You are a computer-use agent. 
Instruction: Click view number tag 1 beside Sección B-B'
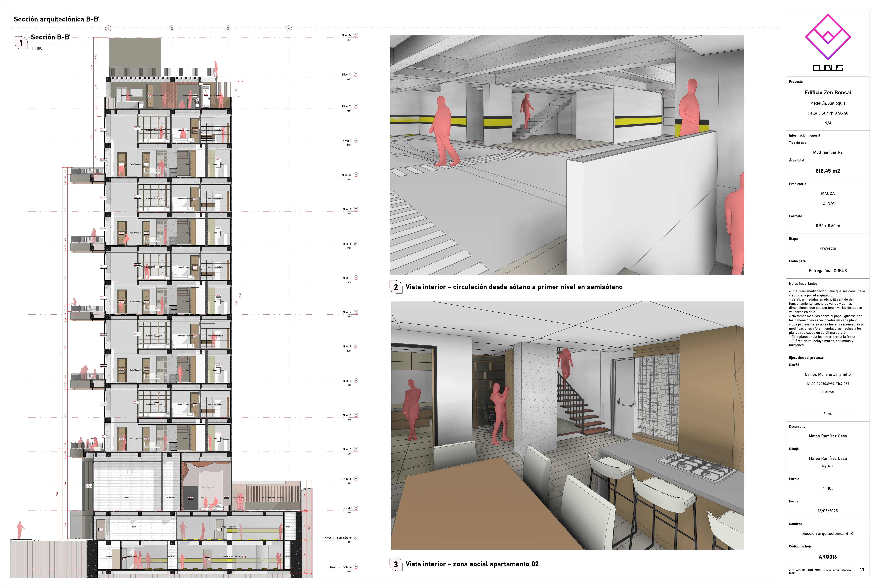click(21, 43)
